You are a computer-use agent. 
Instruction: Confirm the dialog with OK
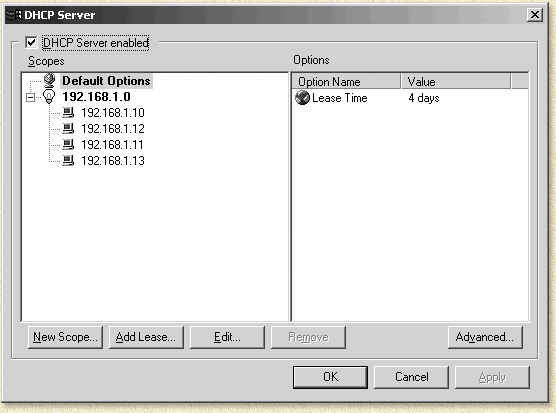click(330, 377)
